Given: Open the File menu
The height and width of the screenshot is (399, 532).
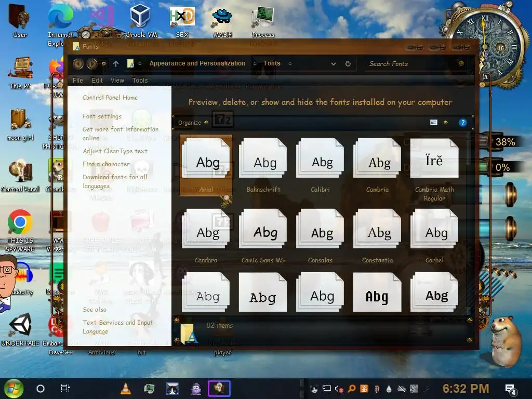Looking at the screenshot, I should [78, 81].
